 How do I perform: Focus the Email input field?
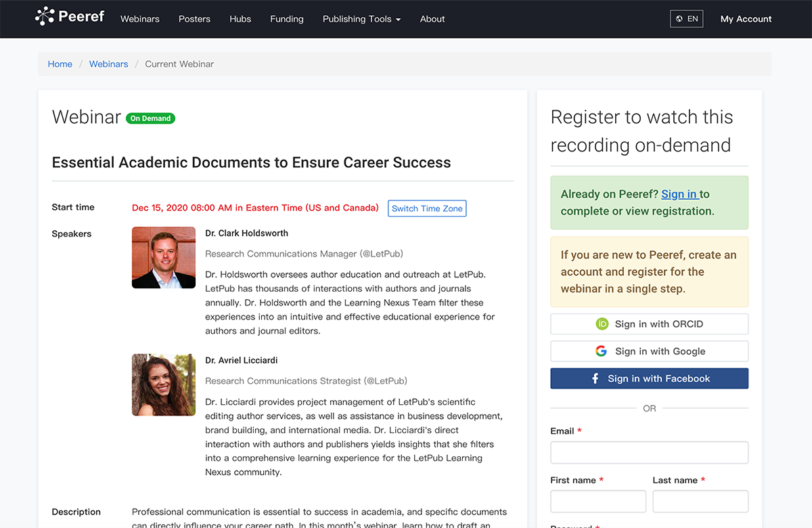(649, 452)
